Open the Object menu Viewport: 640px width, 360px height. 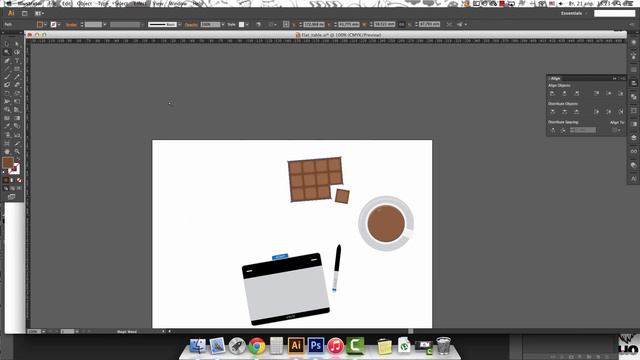(84, 3)
